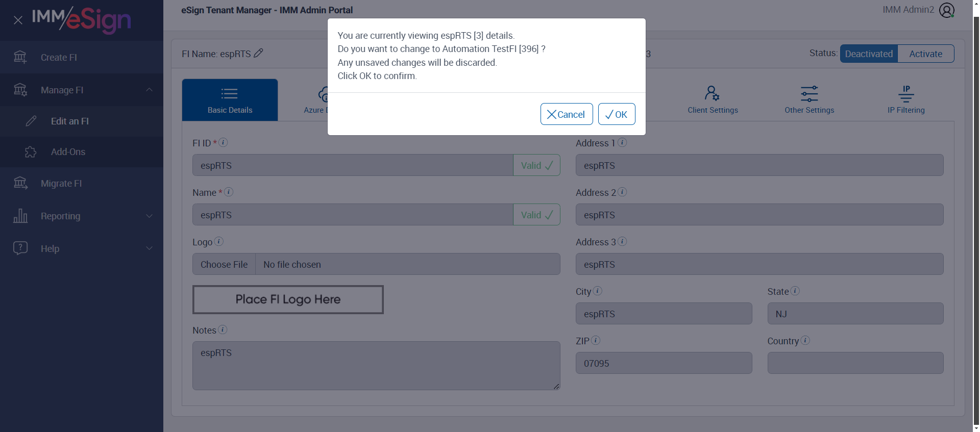980x432 pixels.
Task: Open Create FI in the sidebar
Action: point(59,58)
